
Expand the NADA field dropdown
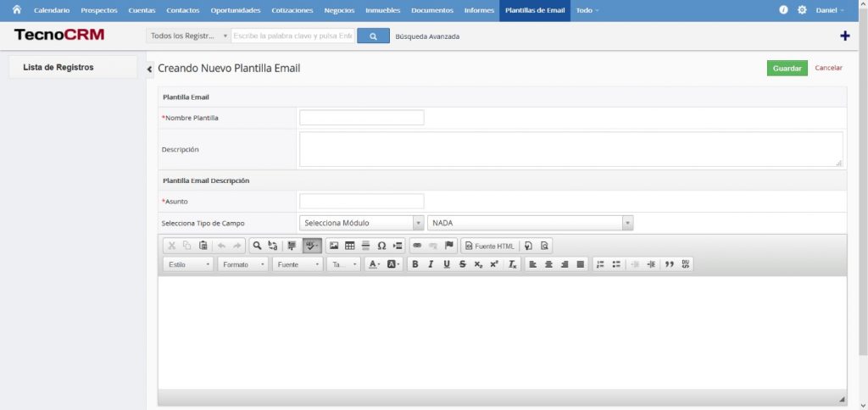(x=531, y=223)
